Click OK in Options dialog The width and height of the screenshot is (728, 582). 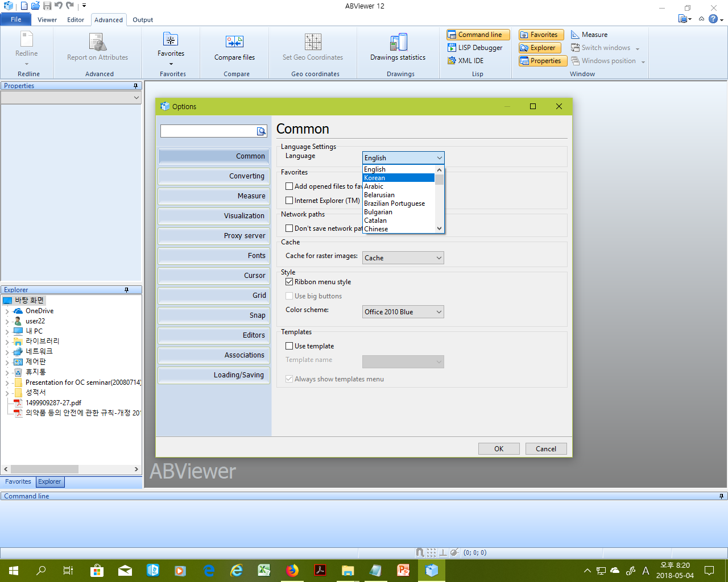pos(499,449)
